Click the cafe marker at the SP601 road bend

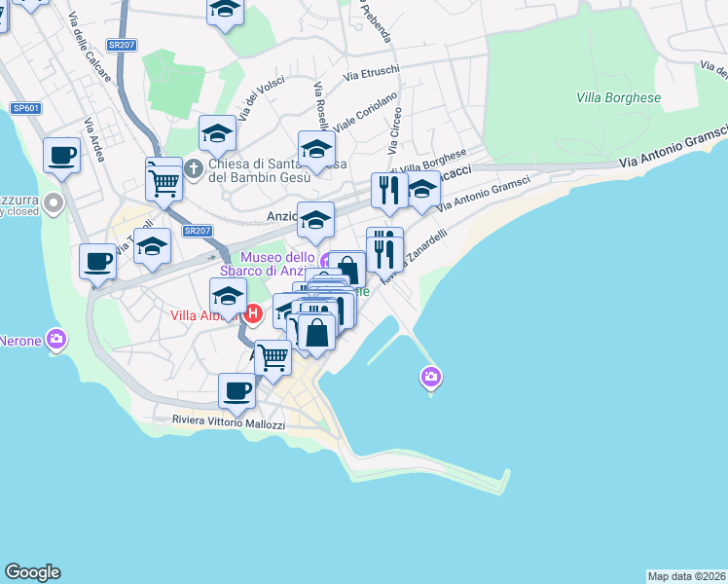click(x=97, y=264)
